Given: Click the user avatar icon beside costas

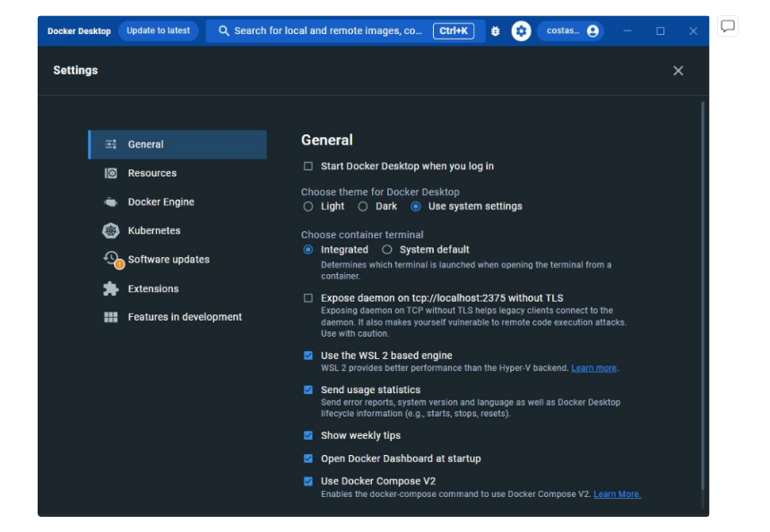Looking at the screenshot, I should pos(593,31).
